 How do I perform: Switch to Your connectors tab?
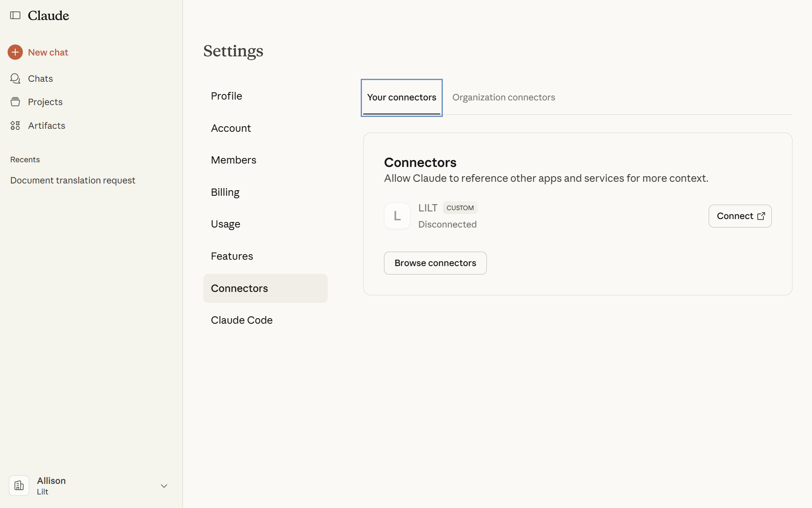[401, 97]
